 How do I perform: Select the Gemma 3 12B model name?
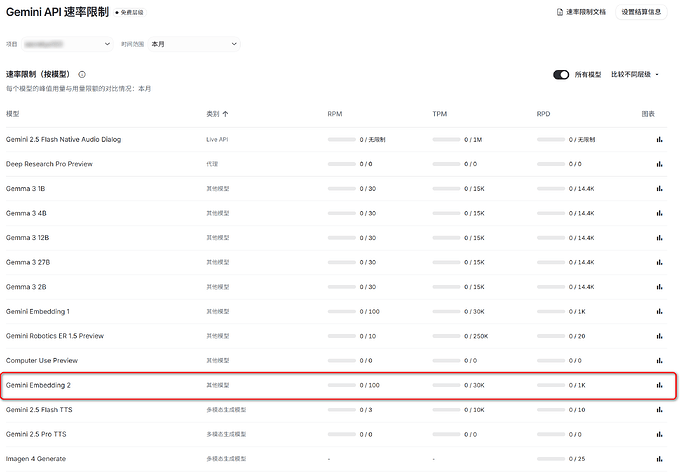pos(27,238)
